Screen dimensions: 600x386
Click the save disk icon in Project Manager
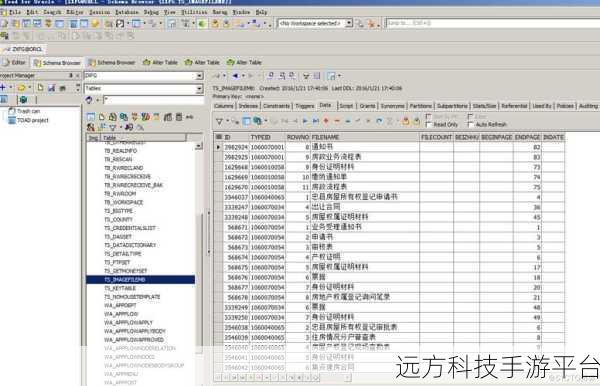[51, 88]
